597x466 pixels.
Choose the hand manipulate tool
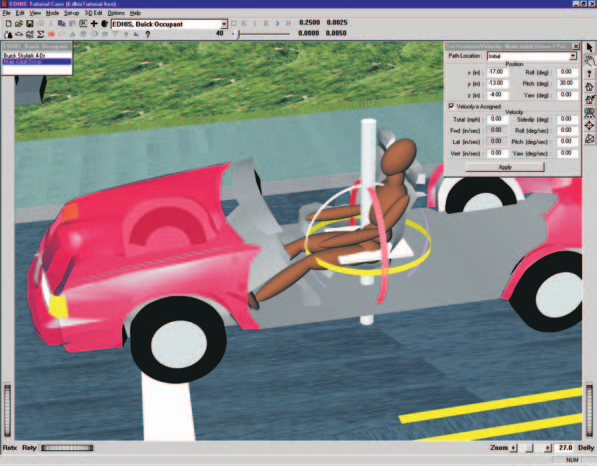(589, 60)
